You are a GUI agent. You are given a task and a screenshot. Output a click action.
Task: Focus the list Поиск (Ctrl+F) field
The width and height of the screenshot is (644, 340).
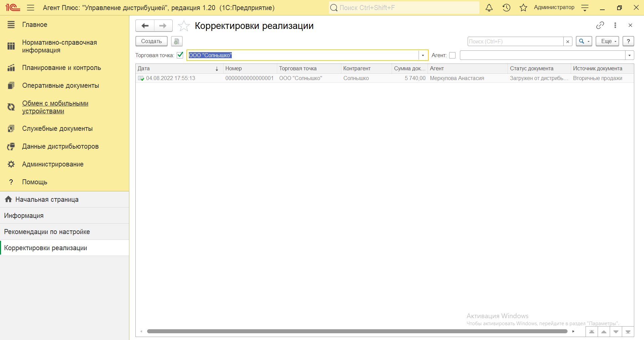515,41
